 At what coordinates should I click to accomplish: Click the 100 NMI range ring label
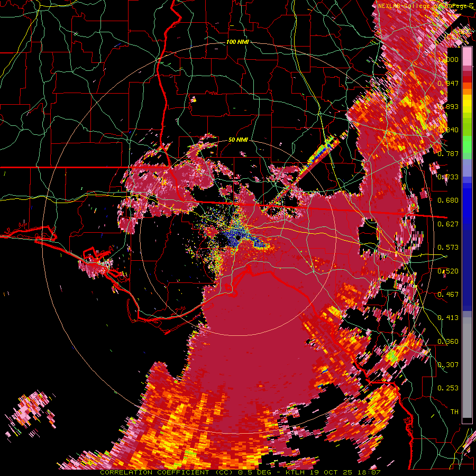pyautogui.click(x=237, y=42)
